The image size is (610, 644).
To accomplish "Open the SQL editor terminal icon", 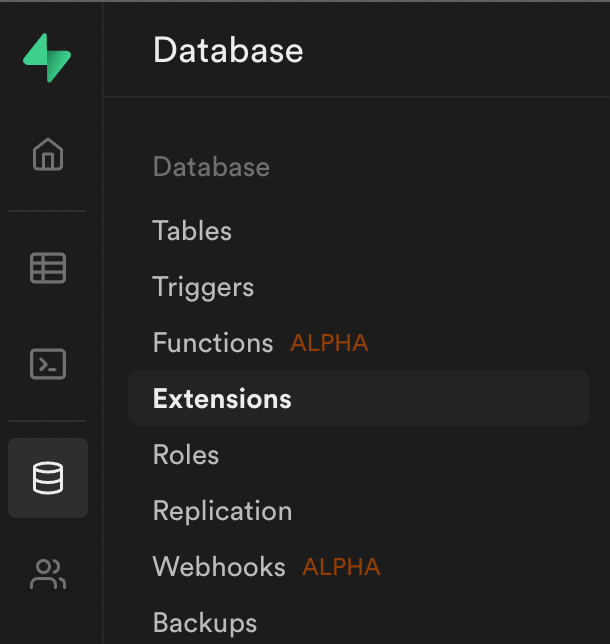I will tap(48, 364).
